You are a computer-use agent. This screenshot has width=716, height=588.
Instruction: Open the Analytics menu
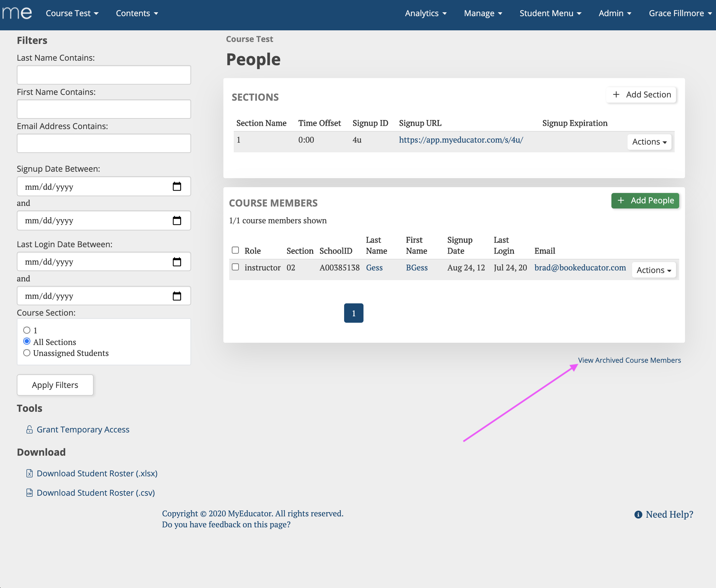[x=425, y=13]
